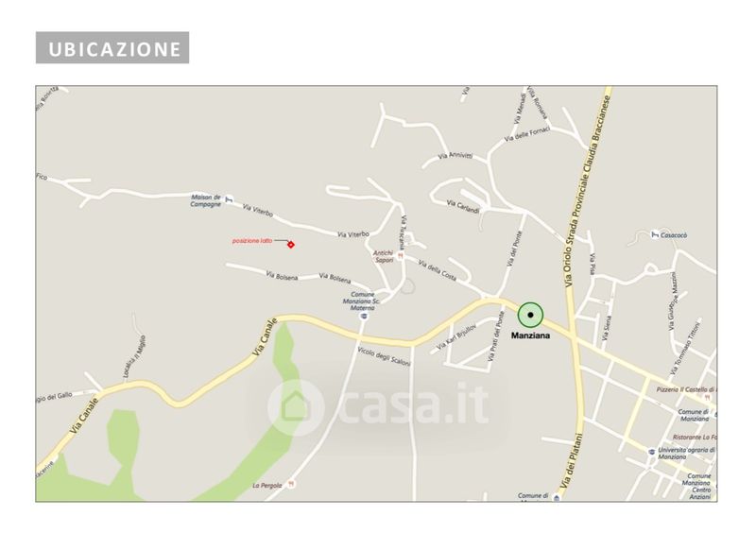The width and height of the screenshot is (756, 533).
Task: Click the UBICAZIONE header label
Action: (x=112, y=48)
